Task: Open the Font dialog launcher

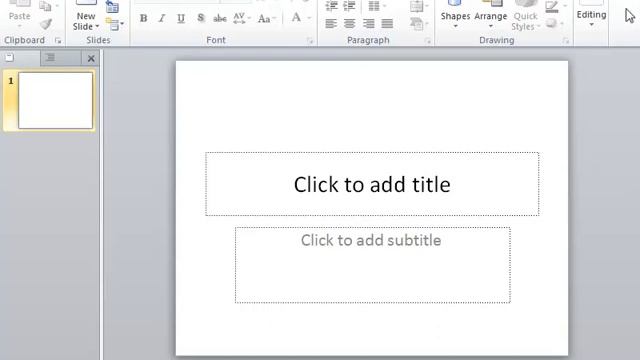Action: [x=310, y=40]
